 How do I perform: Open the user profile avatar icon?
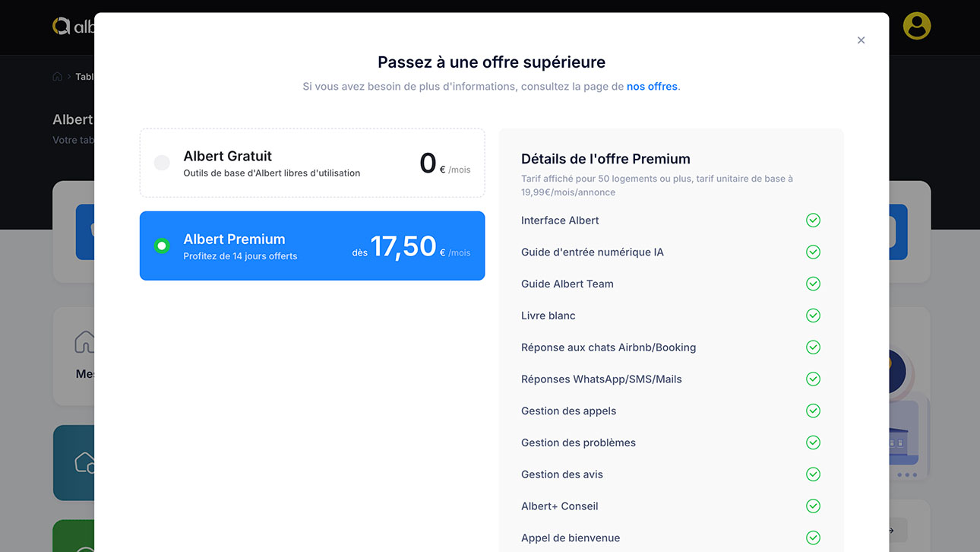tap(917, 26)
